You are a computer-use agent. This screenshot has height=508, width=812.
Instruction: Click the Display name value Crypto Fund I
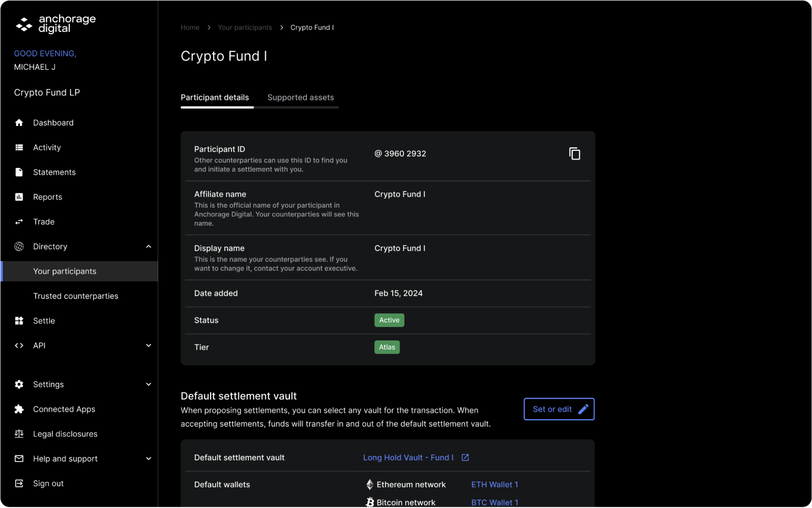(x=400, y=249)
